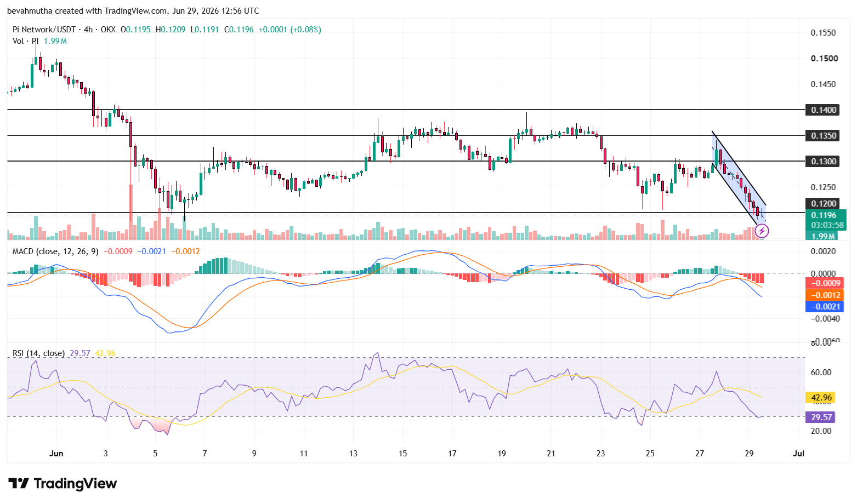This screenshot has height=504, width=857.
Task: Select the 0.1350 horizontal line price label
Action: [824, 135]
